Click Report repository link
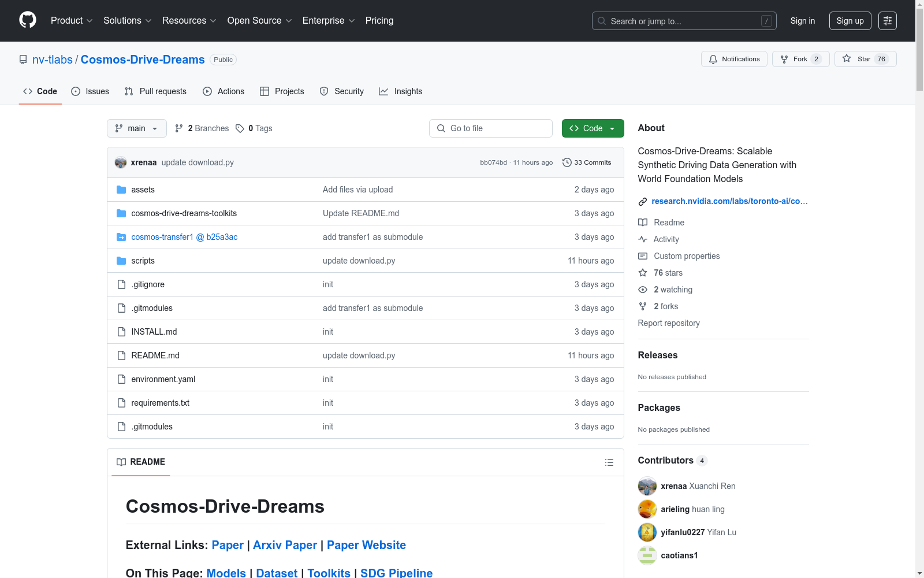924x578 pixels. (x=669, y=323)
